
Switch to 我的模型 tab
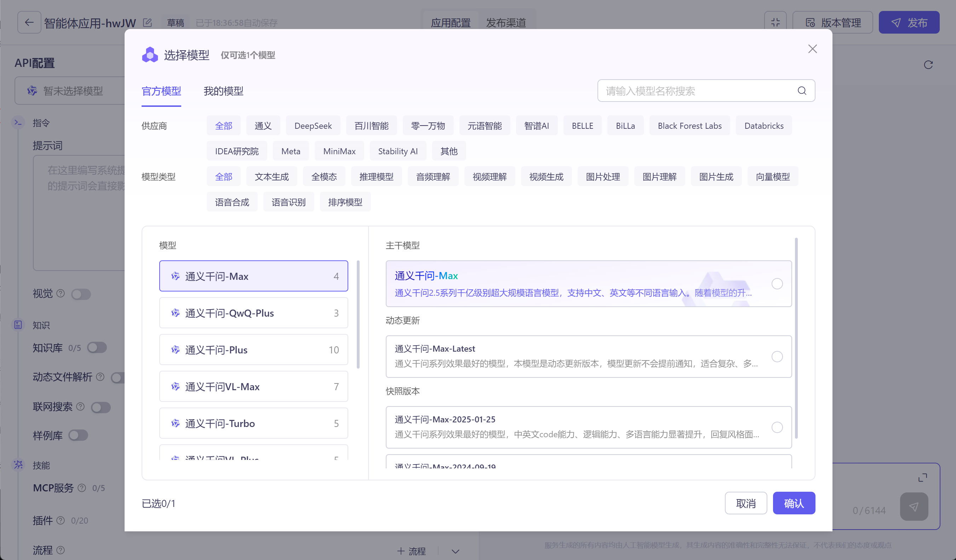(x=223, y=91)
